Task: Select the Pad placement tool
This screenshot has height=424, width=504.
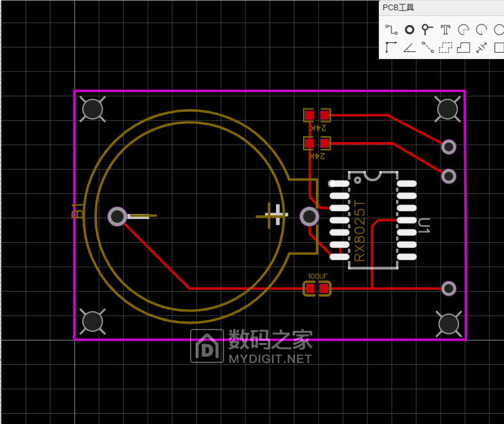Action: click(409, 30)
